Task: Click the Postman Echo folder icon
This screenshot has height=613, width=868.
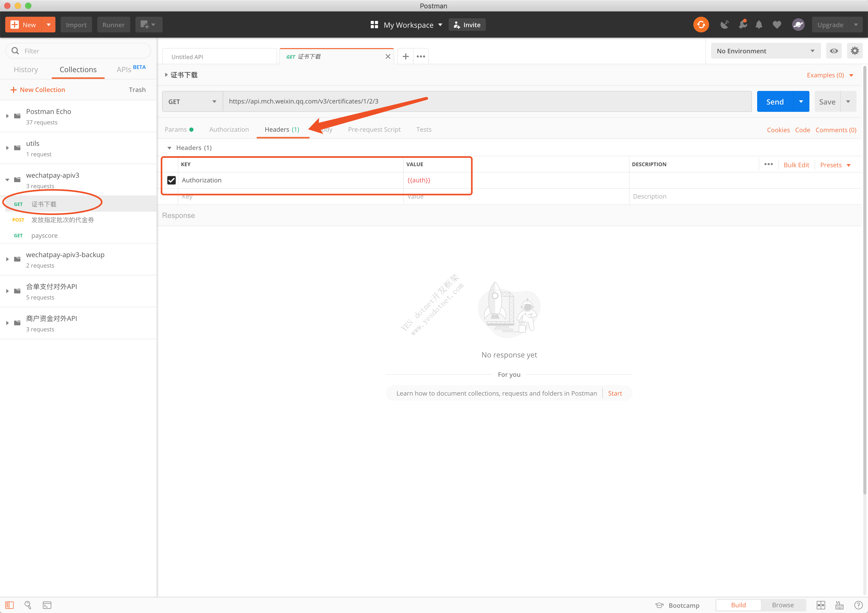Action: click(18, 116)
